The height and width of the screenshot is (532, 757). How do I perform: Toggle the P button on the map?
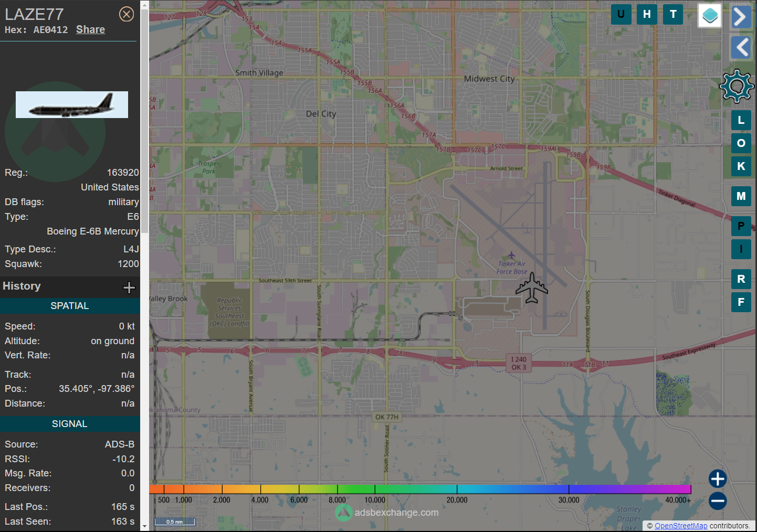[741, 226]
